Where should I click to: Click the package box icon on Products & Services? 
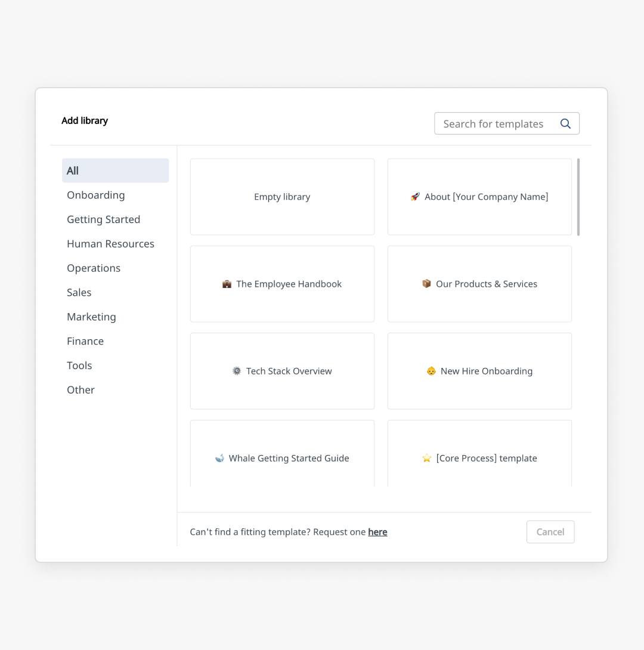[426, 283]
